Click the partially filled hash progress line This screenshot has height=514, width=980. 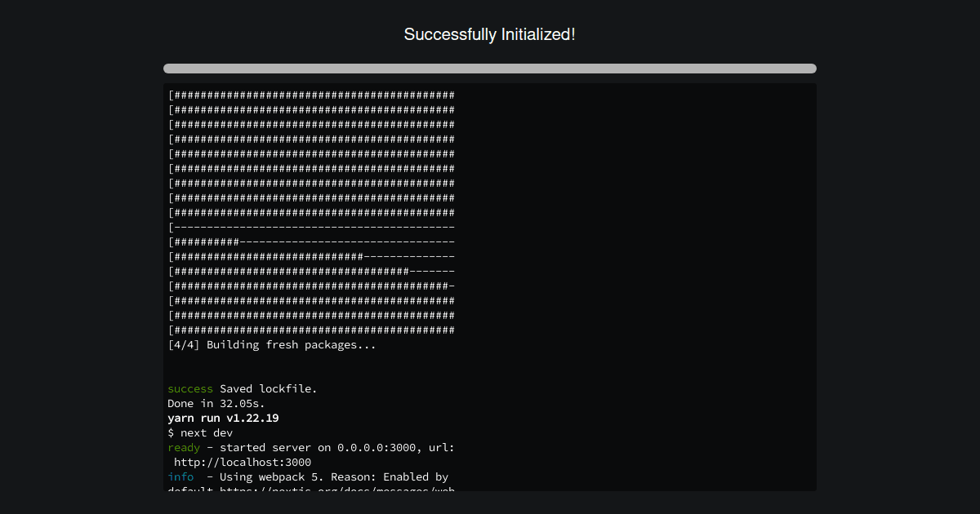(310, 241)
